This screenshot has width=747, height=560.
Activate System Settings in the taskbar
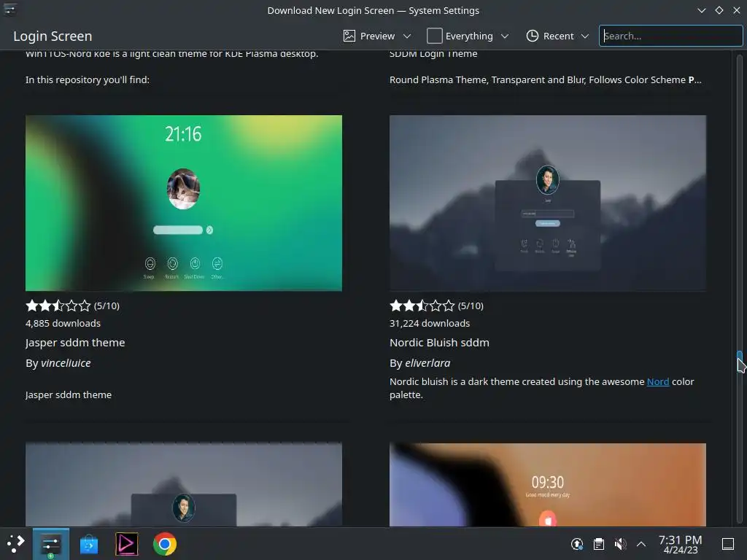click(50, 543)
